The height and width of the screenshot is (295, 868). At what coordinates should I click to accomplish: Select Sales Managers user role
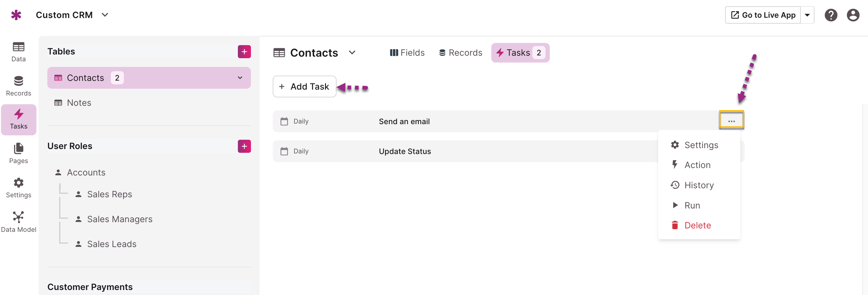[120, 219]
